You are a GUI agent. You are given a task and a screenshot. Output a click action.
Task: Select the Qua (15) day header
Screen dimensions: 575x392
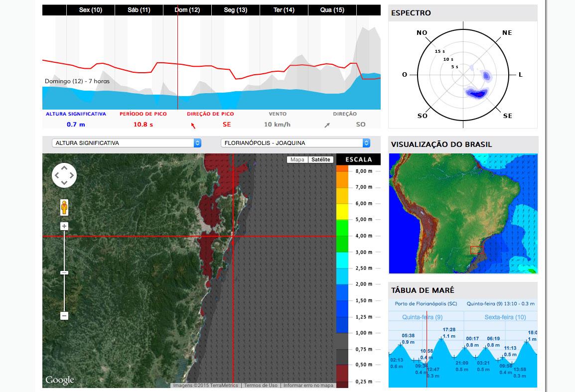pos(332,10)
